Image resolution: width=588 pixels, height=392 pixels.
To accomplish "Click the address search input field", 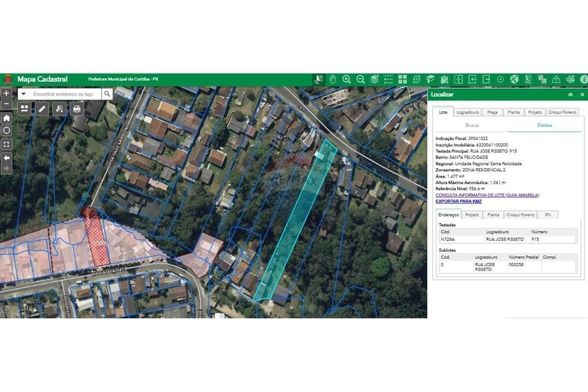I will tap(65, 94).
